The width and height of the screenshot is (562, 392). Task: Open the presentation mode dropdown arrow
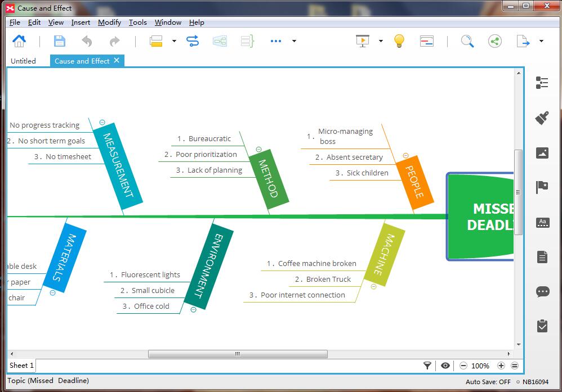pos(381,41)
